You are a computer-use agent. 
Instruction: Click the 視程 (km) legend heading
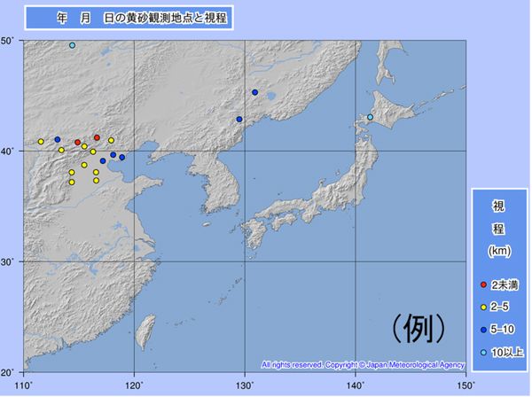(x=497, y=229)
